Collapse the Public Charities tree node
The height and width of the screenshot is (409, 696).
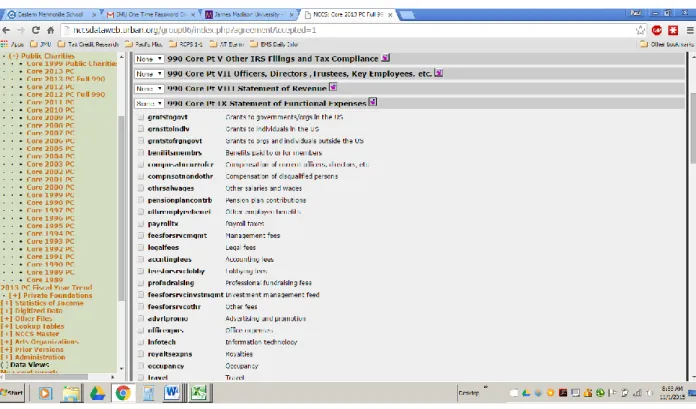(13, 56)
